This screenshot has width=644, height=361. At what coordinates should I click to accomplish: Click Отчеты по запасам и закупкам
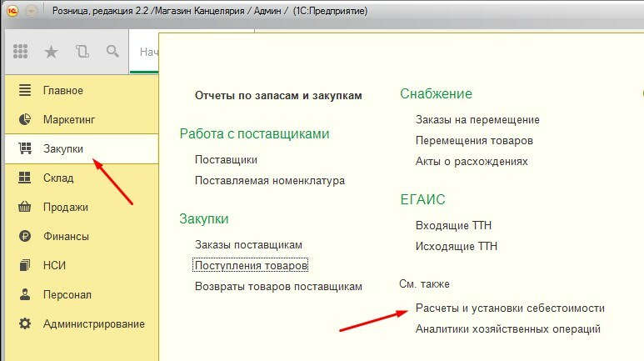[278, 96]
